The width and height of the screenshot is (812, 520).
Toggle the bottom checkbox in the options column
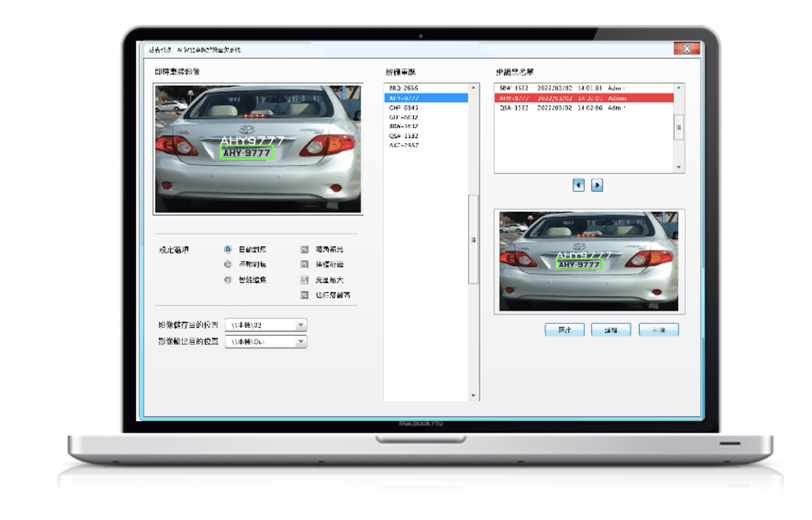(x=305, y=295)
